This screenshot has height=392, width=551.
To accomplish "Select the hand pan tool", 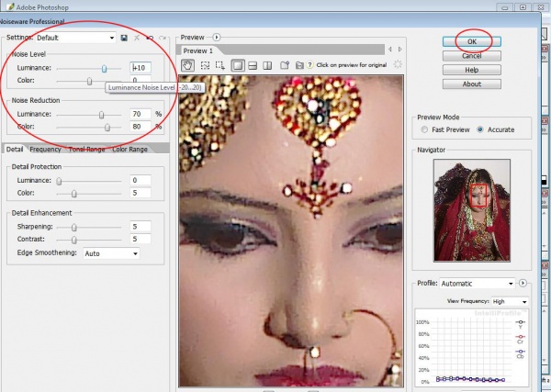I will [x=188, y=65].
